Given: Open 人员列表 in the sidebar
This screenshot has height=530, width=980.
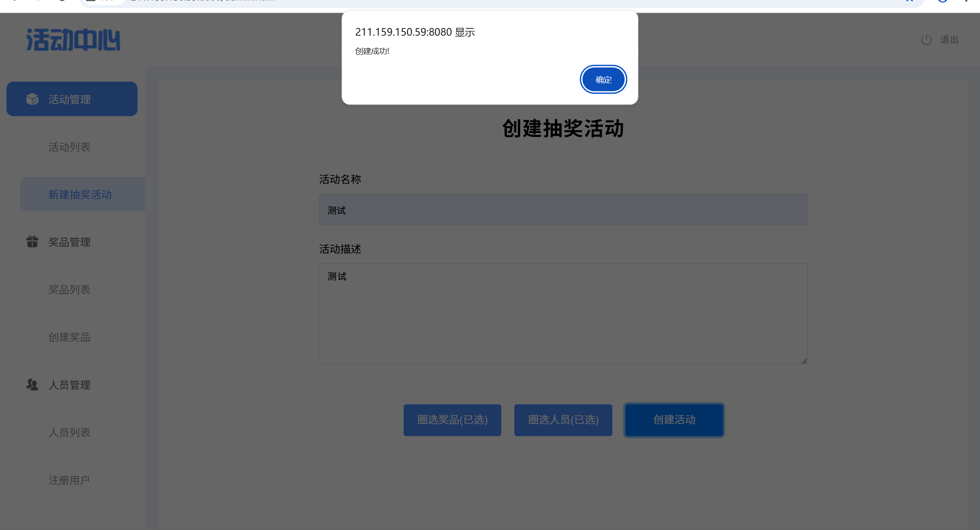Looking at the screenshot, I should pyautogui.click(x=69, y=432).
